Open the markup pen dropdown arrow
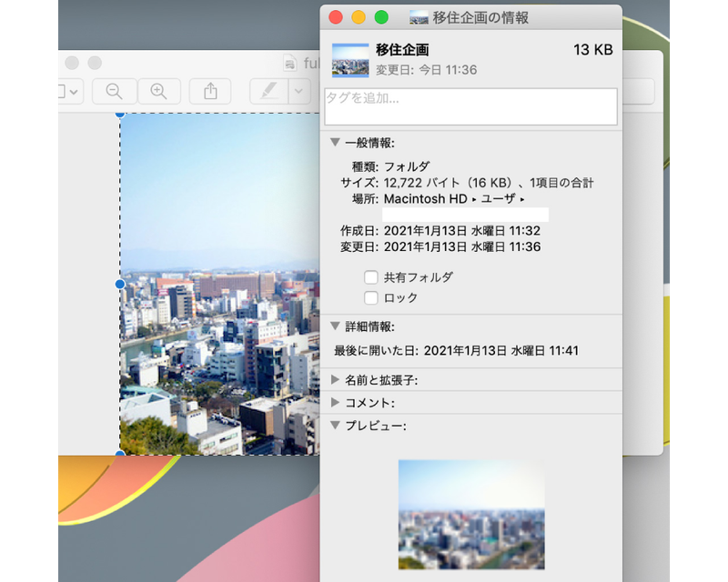 tap(298, 91)
